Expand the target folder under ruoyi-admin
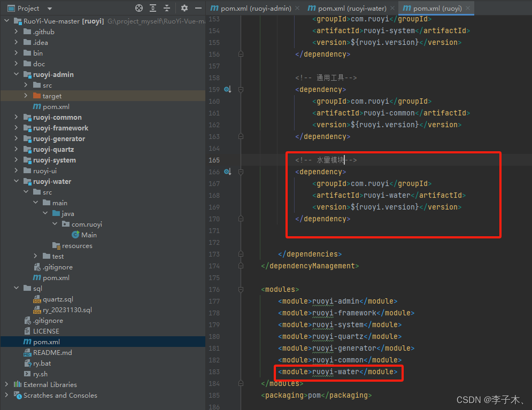 (x=26, y=96)
